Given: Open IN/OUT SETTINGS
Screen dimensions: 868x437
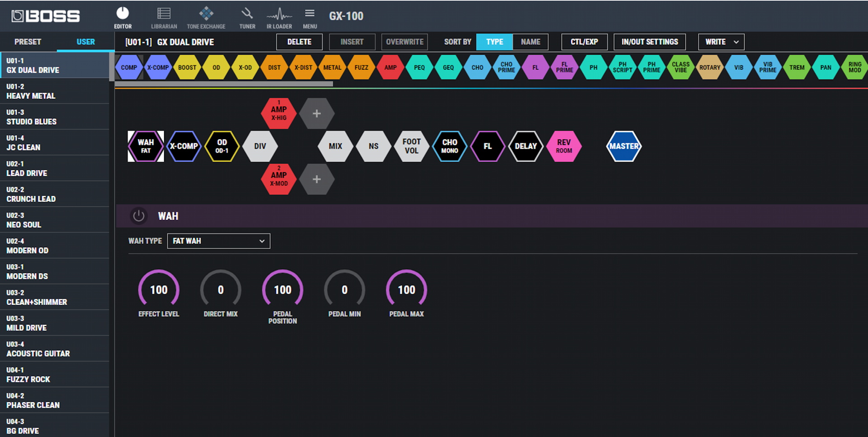Looking at the screenshot, I should pyautogui.click(x=650, y=42).
